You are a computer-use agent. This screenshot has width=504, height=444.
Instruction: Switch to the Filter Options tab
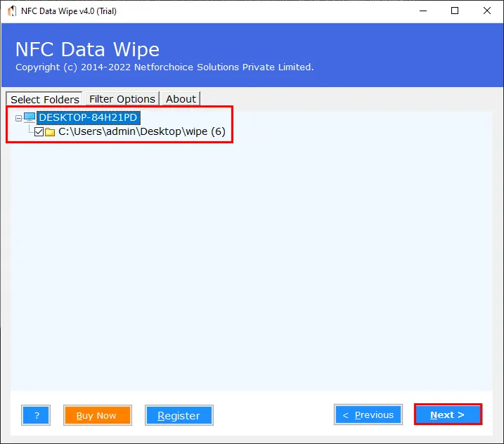122,99
